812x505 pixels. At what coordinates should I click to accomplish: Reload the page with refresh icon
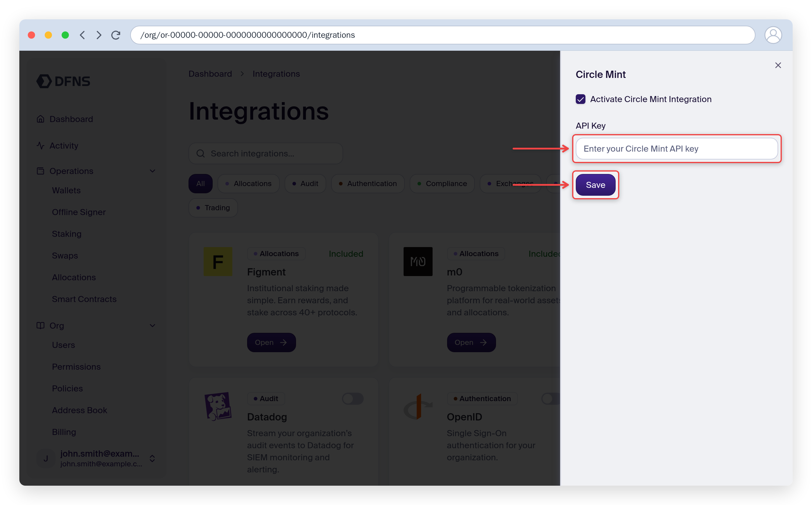point(116,35)
